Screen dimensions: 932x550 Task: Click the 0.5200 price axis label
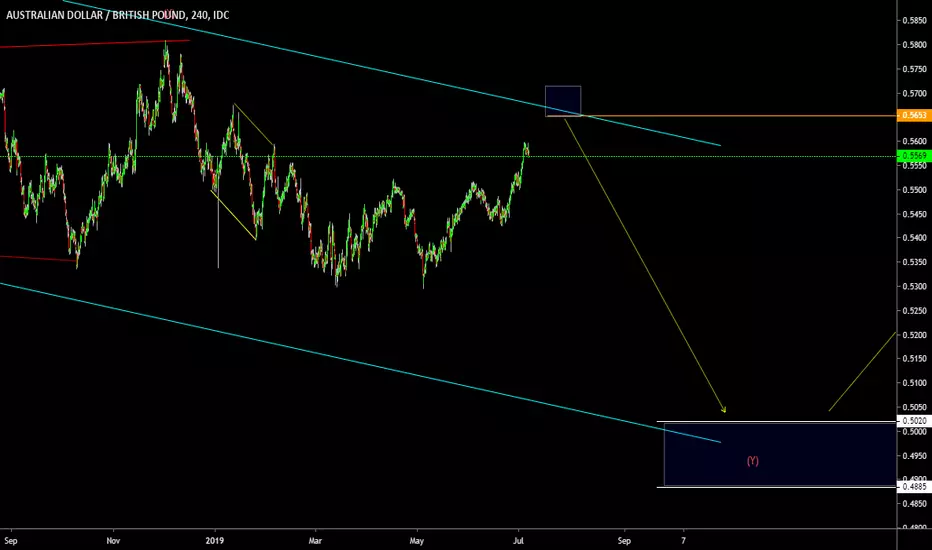coord(914,335)
